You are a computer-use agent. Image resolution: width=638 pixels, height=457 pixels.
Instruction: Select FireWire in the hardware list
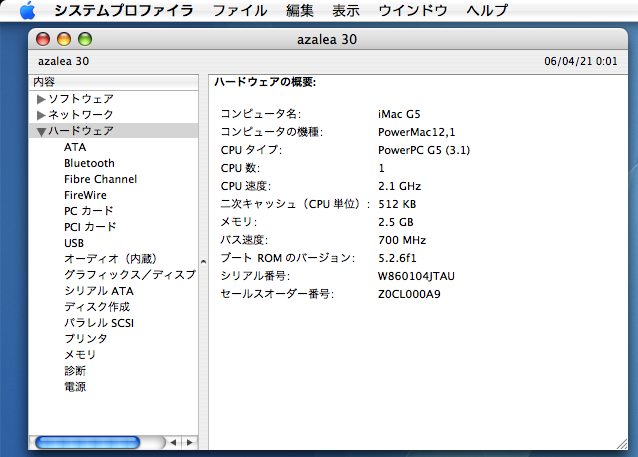tap(85, 195)
